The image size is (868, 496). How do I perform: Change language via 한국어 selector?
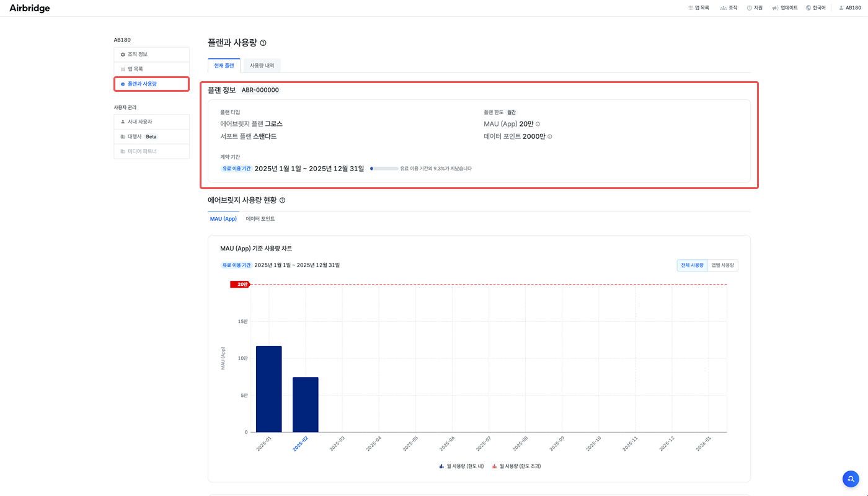(815, 8)
